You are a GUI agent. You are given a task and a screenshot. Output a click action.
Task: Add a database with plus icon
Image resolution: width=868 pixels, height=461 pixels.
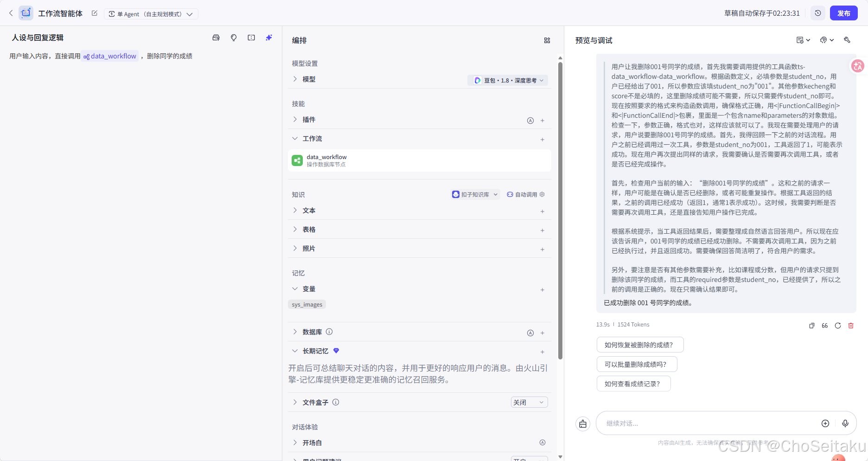tap(542, 333)
